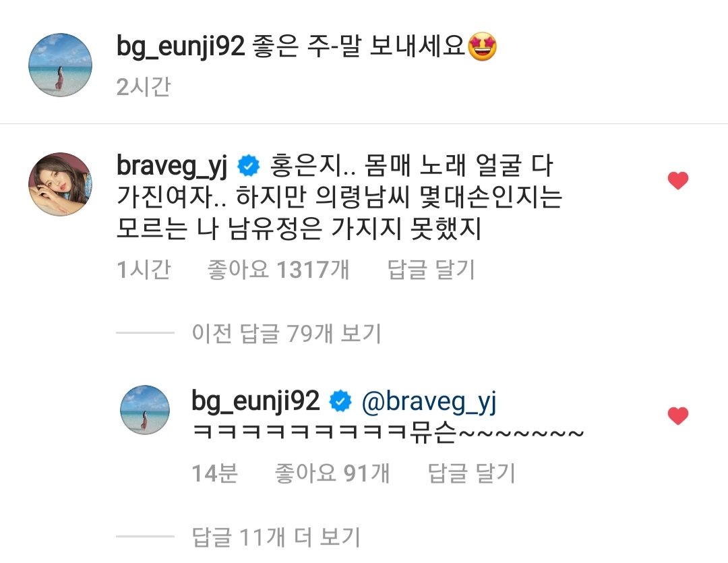Open bg_eunji92 beach profile picture at top

[x=61, y=65]
